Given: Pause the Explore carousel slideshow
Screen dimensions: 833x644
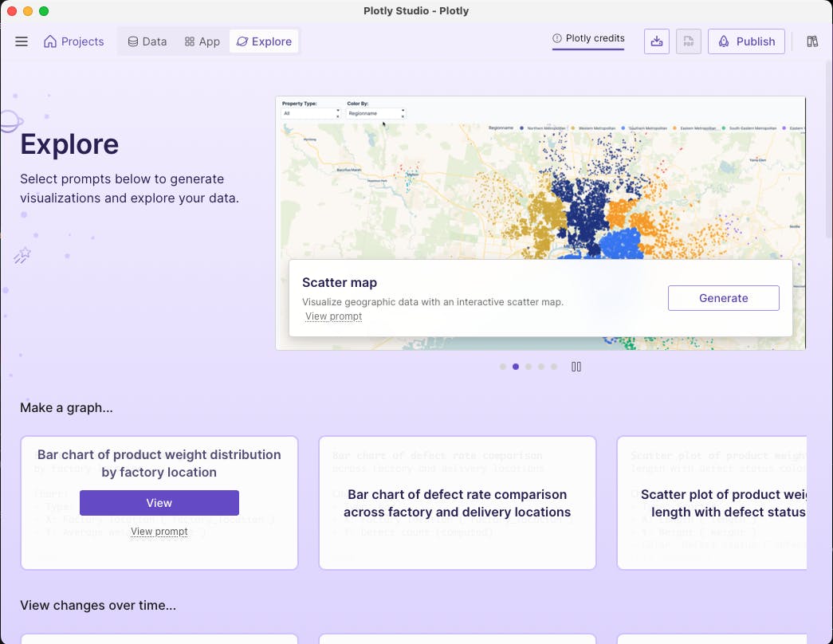Looking at the screenshot, I should tap(576, 367).
